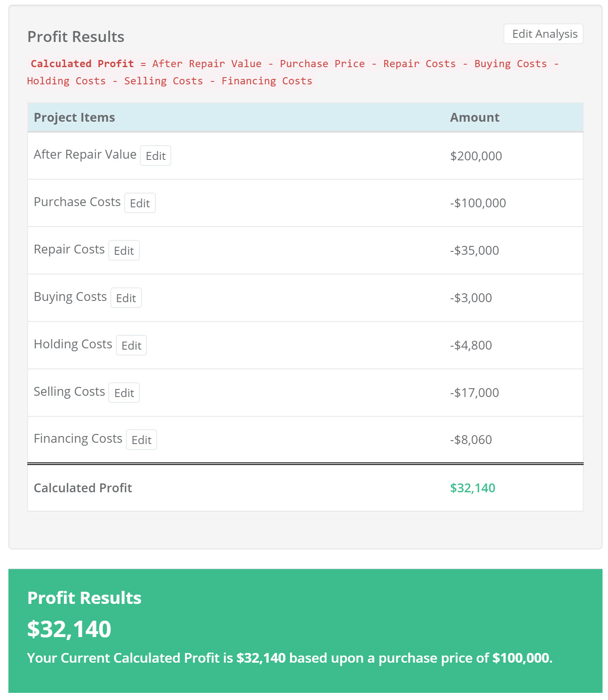Edit the Selling Costs amount
608x700 pixels.
click(x=124, y=392)
